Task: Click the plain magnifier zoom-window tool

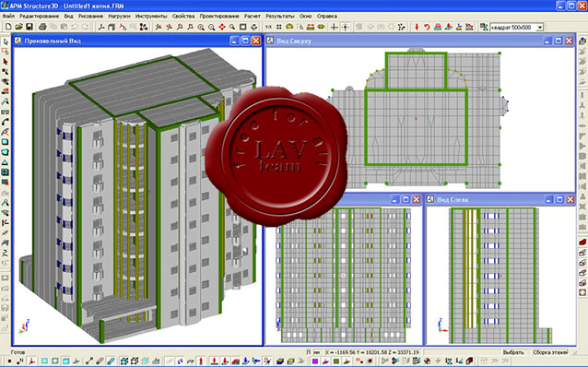Action: 232,27
